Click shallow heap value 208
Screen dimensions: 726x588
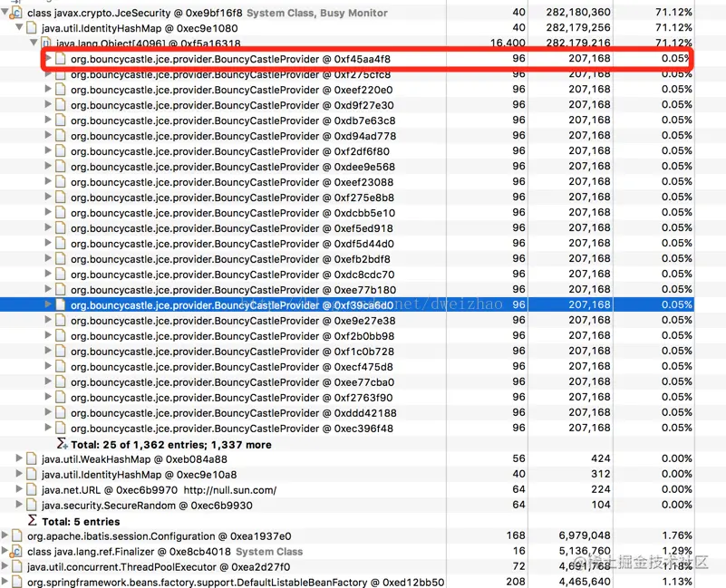516,582
